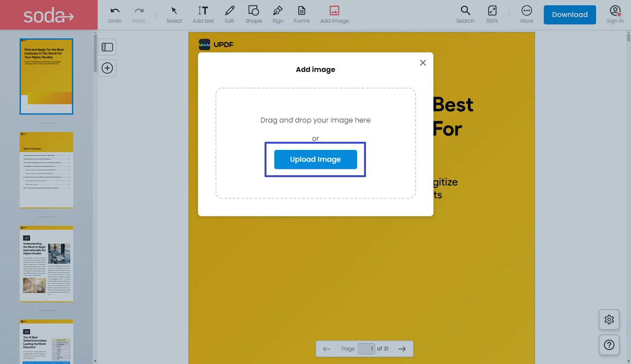Screen dimensions: 631x364
Task: Activate the Add text tool
Action: [203, 15]
